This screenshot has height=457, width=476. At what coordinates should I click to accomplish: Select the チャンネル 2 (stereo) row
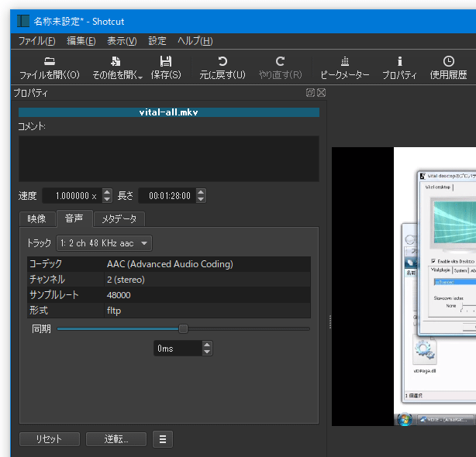169,280
